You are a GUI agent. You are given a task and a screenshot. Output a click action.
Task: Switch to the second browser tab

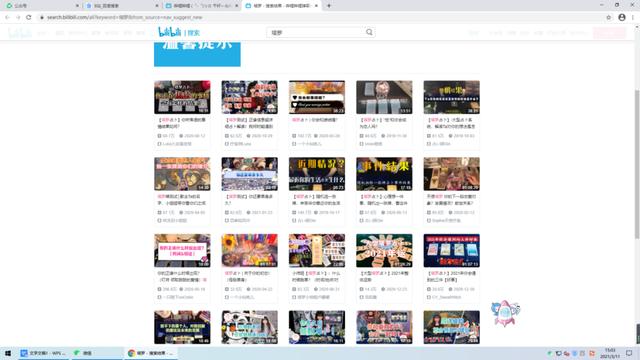[121, 6]
